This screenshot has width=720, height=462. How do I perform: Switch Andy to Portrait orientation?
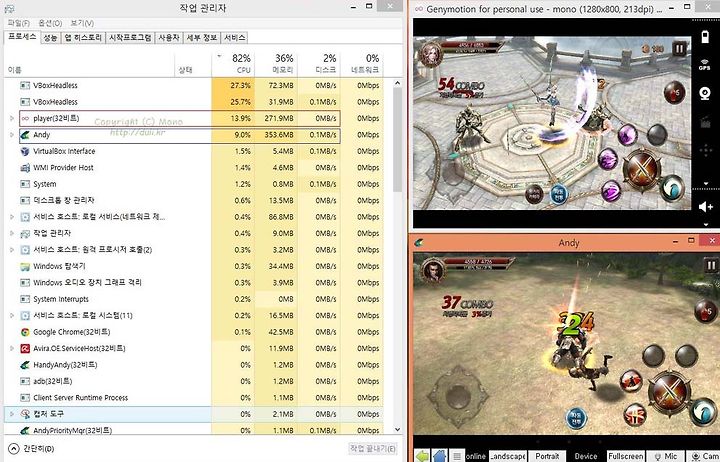click(x=547, y=456)
